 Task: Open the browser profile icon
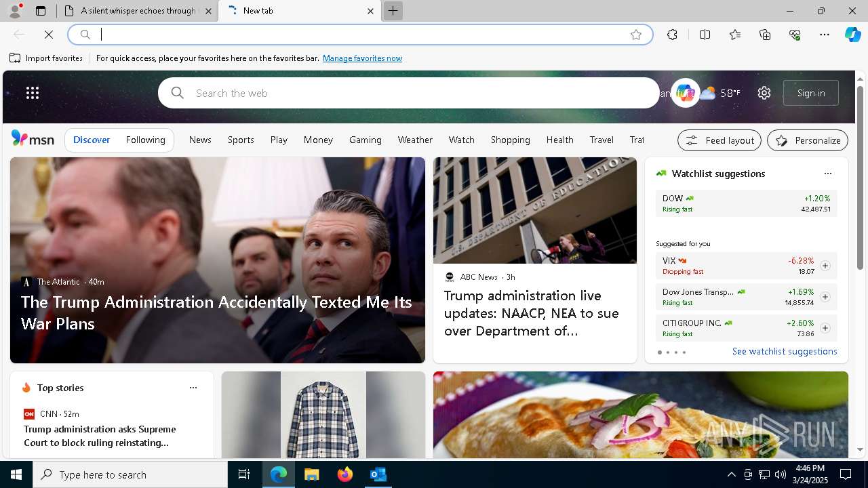14,11
